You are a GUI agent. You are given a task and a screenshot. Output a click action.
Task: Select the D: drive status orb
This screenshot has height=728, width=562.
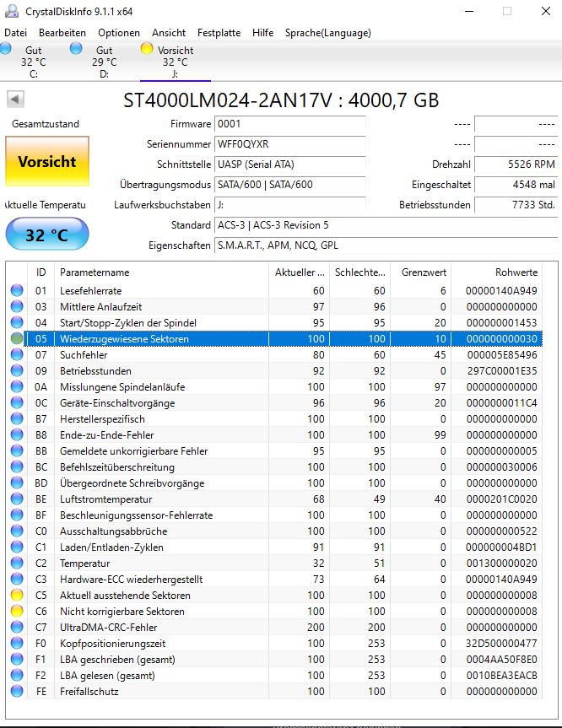tap(76, 48)
